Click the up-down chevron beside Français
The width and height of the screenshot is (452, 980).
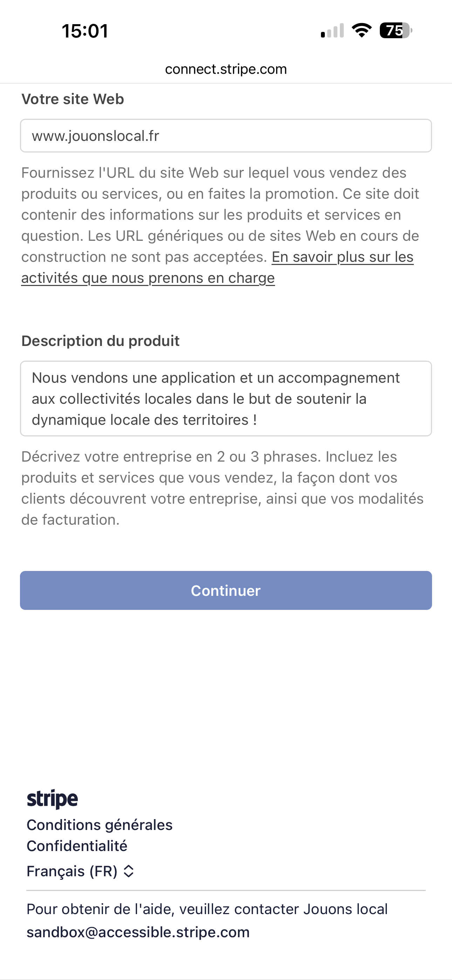coord(129,871)
